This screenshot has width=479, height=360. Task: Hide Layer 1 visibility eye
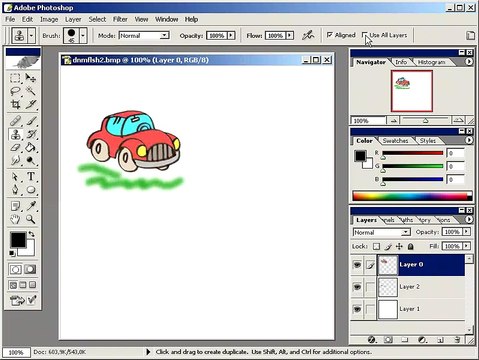(x=357, y=309)
